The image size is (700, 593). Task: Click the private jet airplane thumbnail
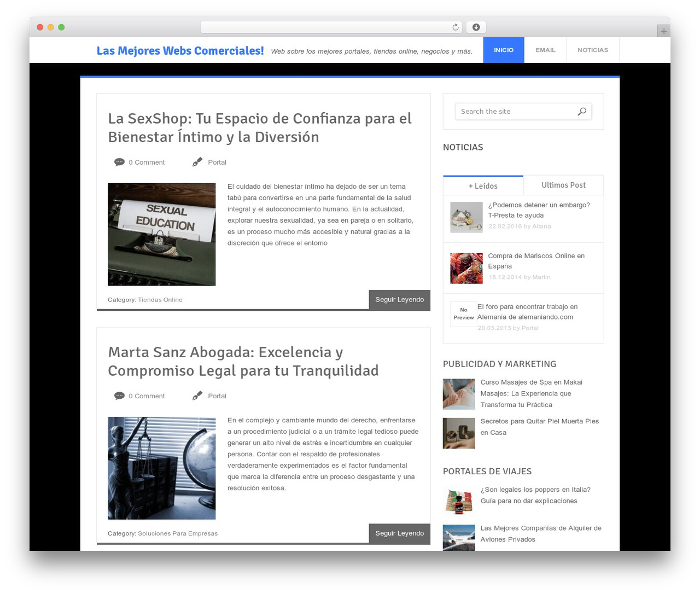pyautogui.click(x=459, y=538)
